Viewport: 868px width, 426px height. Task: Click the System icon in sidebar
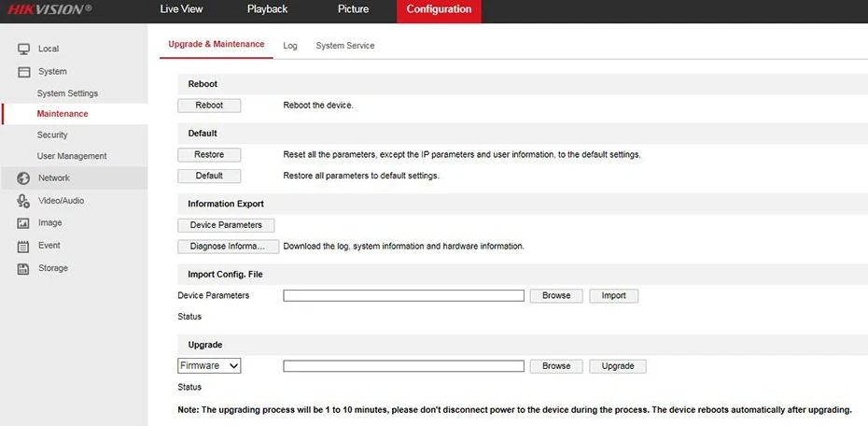pyautogui.click(x=23, y=72)
